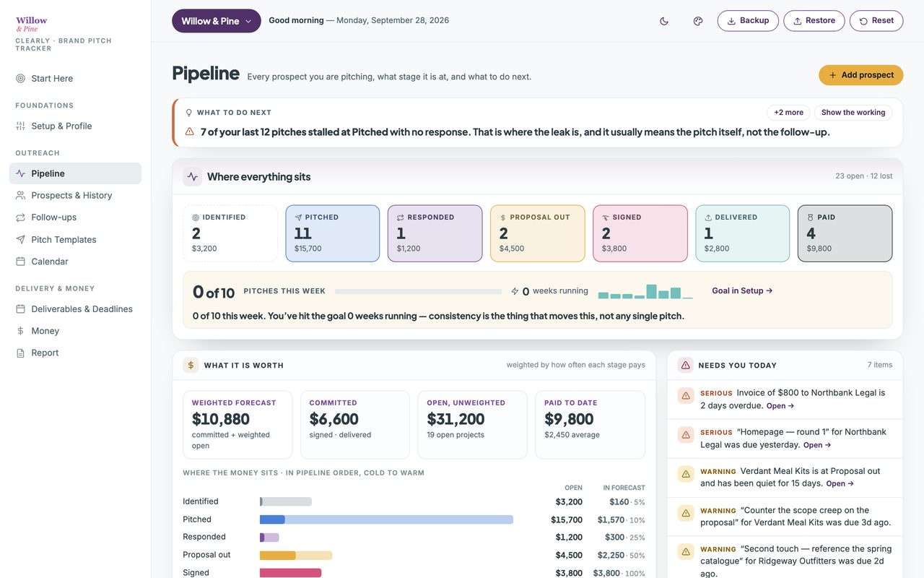Click the pitches this week progress bar
Screen dimensions: 924x578
(419, 291)
